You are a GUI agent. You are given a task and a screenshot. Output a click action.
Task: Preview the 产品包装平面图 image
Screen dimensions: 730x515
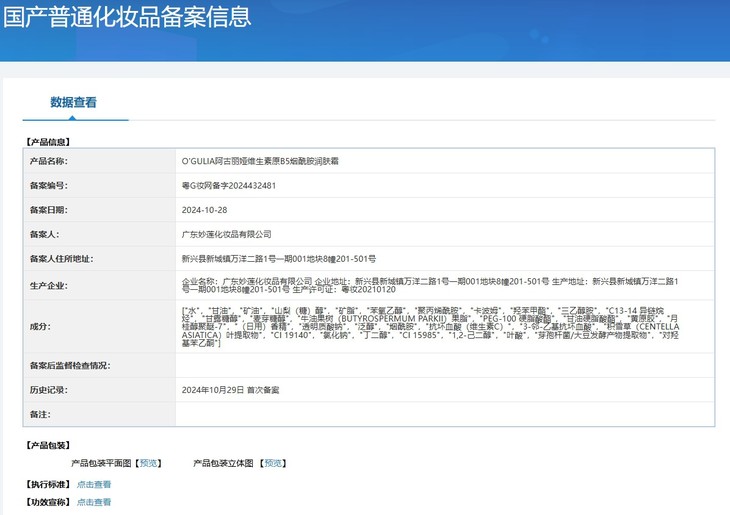click(x=148, y=463)
